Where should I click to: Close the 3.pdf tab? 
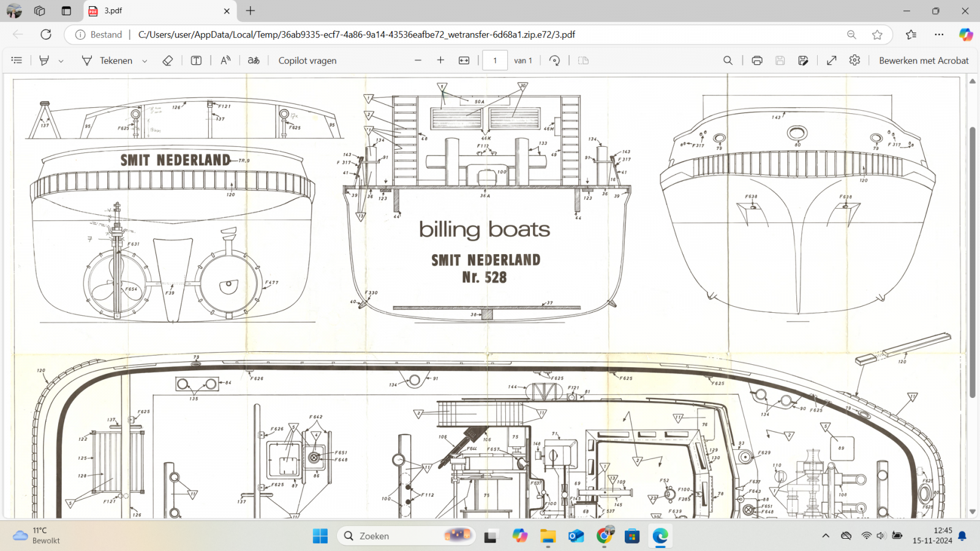227,10
